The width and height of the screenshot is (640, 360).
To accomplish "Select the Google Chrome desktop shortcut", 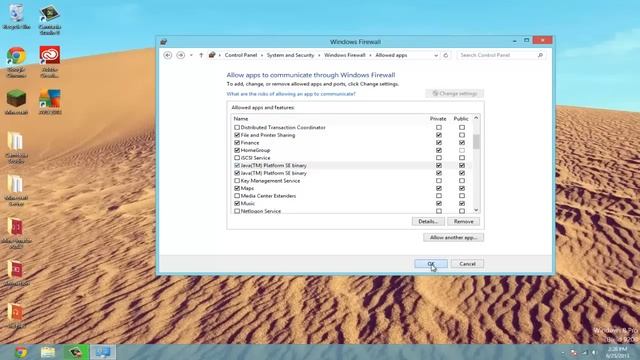I will click(x=16, y=62).
